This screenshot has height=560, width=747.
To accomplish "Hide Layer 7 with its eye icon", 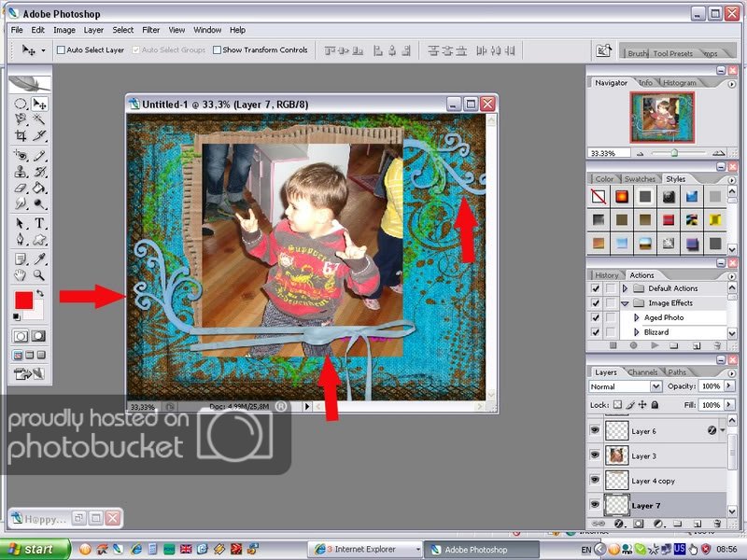I will pyautogui.click(x=595, y=505).
